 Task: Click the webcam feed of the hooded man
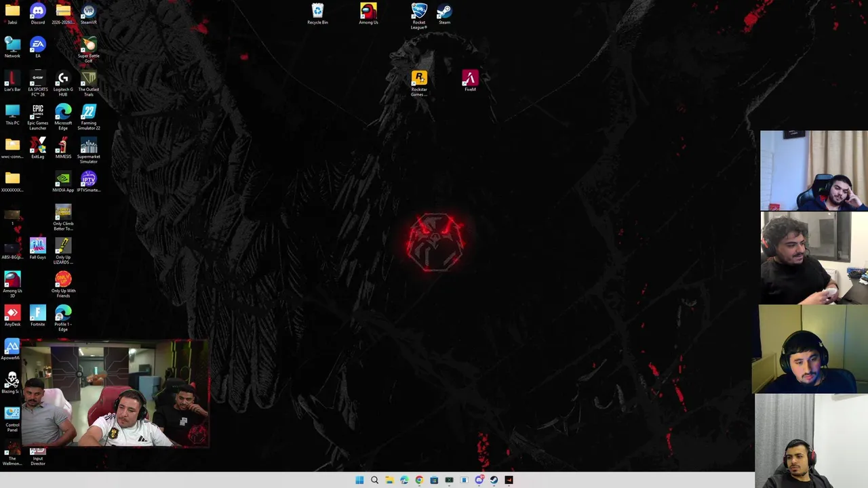coord(810,349)
